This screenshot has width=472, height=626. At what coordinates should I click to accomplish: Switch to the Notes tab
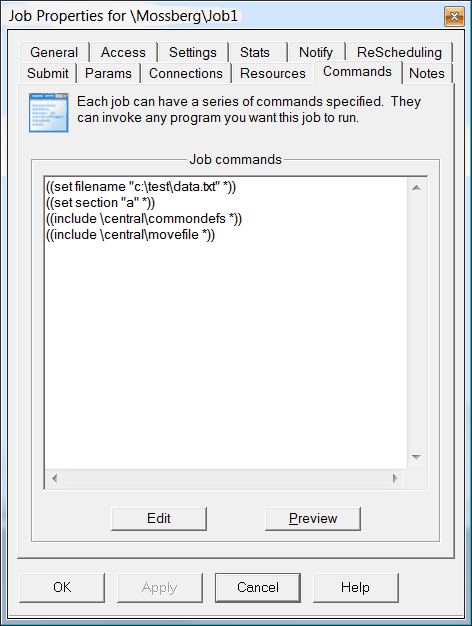[x=427, y=73]
